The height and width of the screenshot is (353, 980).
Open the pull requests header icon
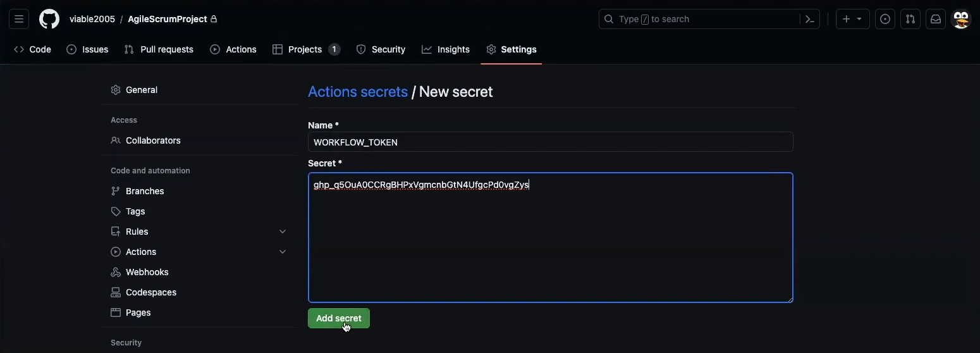coord(910,19)
